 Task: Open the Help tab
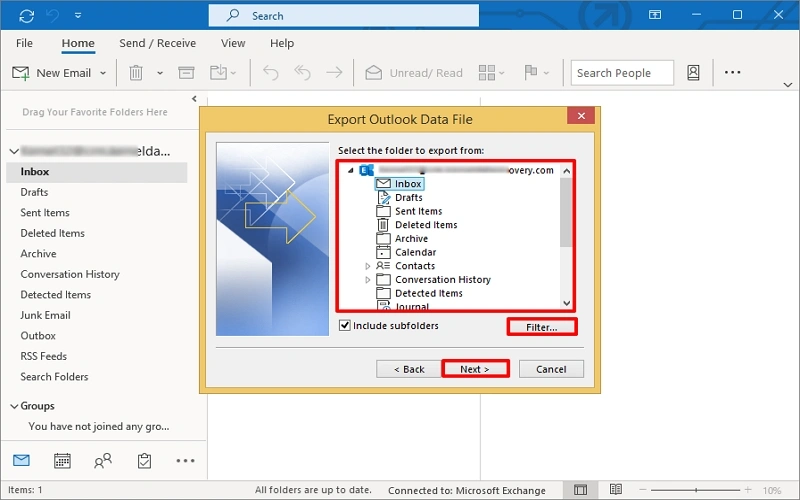282,43
